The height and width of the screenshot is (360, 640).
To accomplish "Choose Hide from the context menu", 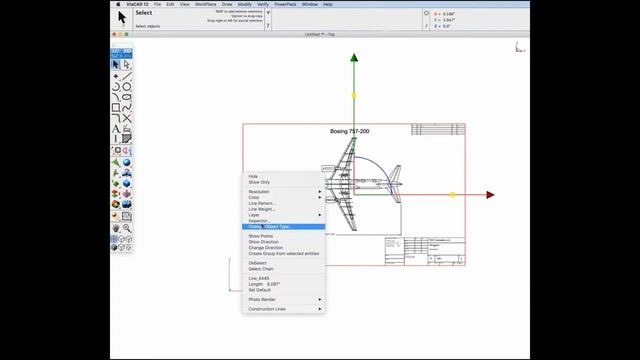I will [284, 176].
